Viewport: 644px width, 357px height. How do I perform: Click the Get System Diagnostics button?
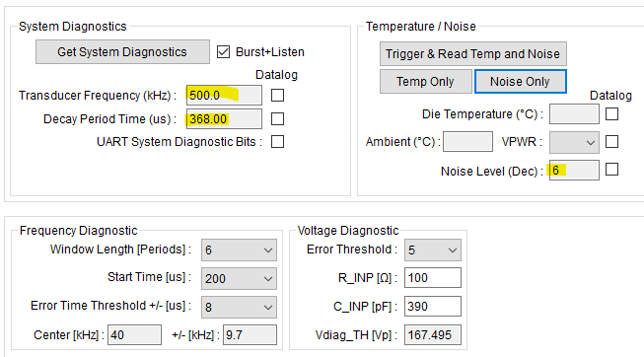point(122,51)
